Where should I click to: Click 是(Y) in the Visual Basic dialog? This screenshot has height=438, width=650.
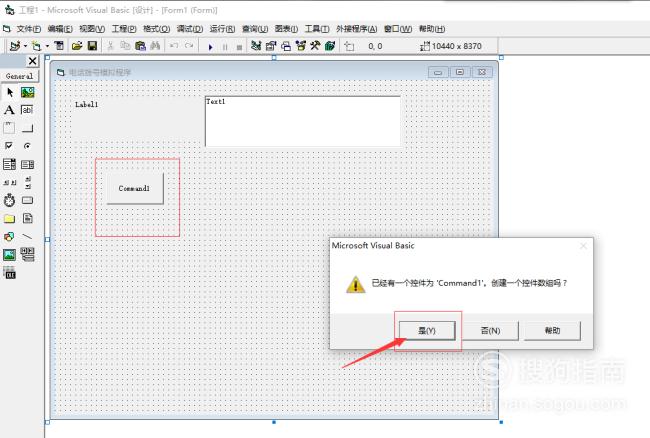pyautogui.click(x=427, y=331)
